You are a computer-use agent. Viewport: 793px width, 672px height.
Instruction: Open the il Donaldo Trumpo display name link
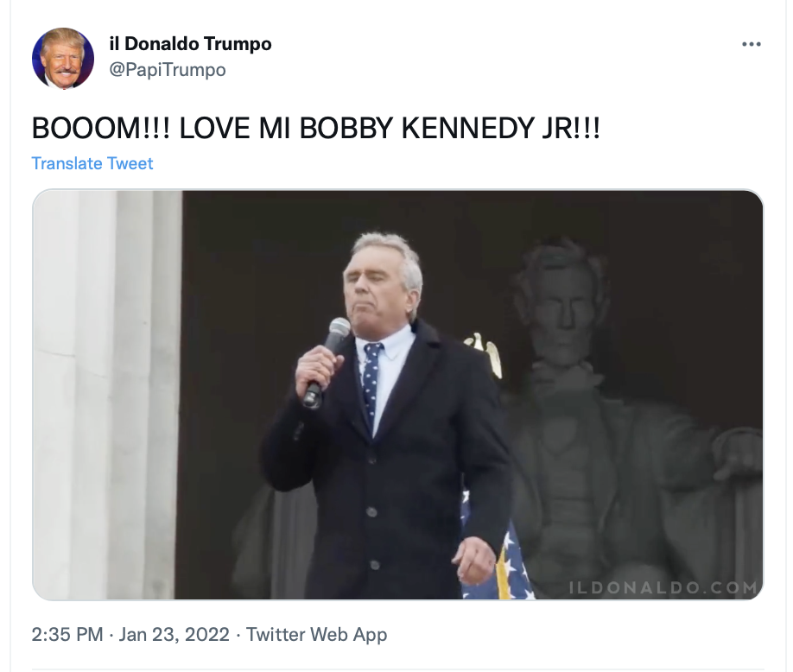click(x=190, y=44)
